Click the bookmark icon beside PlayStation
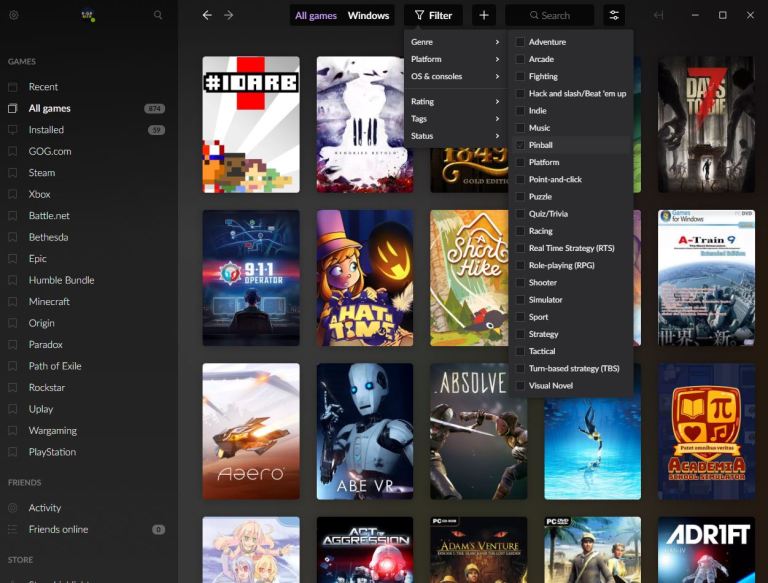This screenshot has width=768, height=583. click(x=13, y=452)
